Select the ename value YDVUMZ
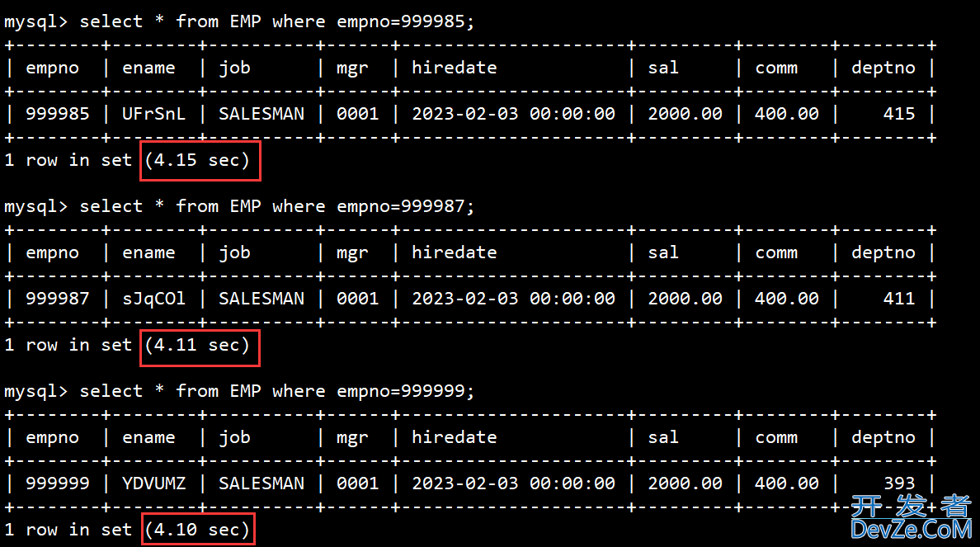The width and height of the screenshot is (980, 547). [153, 483]
